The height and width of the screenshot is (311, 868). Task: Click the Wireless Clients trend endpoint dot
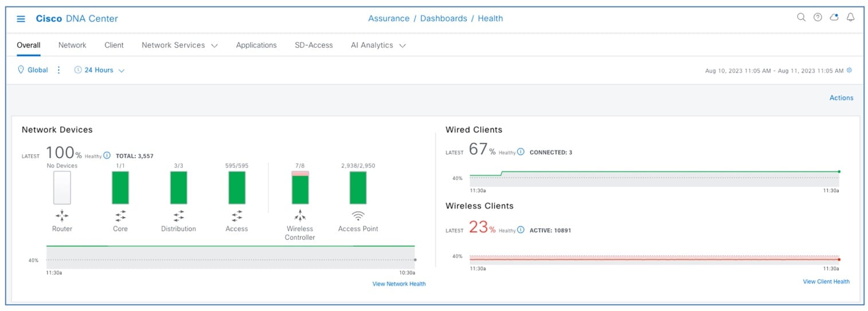coord(839,259)
